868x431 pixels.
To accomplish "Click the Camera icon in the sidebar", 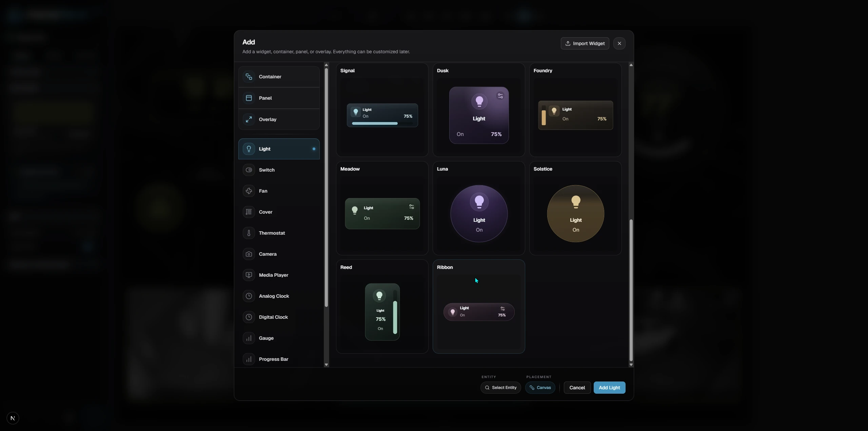I will pyautogui.click(x=249, y=254).
